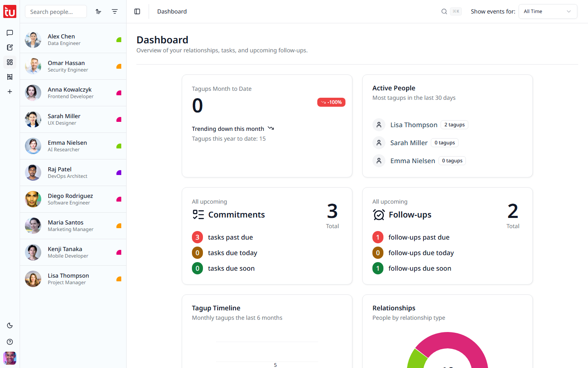The height and width of the screenshot is (368, 588).
Task: Click Lisa Thompson's person icon in Active People
Action: [379, 125]
